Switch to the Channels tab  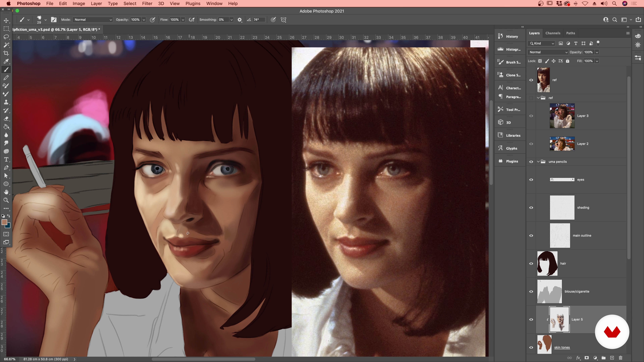pyautogui.click(x=553, y=33)
